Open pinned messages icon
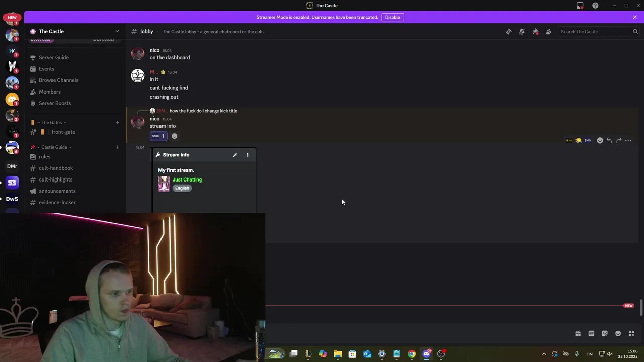644x362 pixels. 535,31
